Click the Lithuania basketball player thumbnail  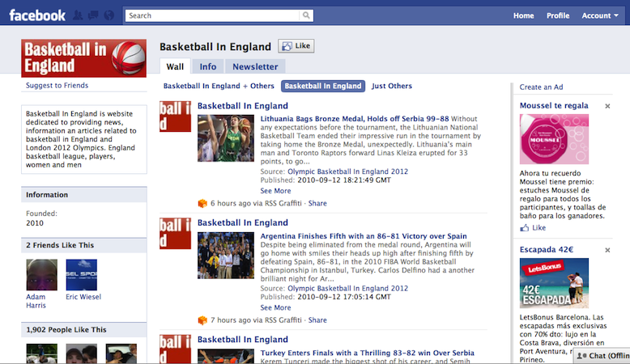(226, 138)
